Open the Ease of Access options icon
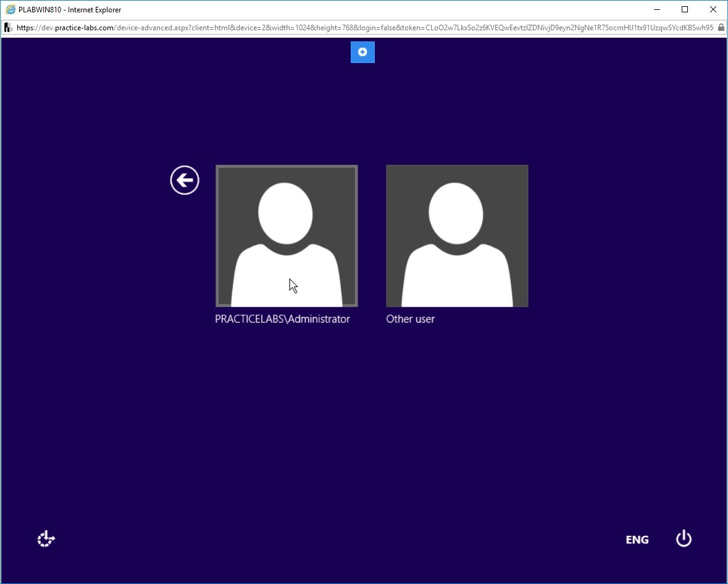The width and height of the screenshot is (728, 584). [x=46, y=539]
